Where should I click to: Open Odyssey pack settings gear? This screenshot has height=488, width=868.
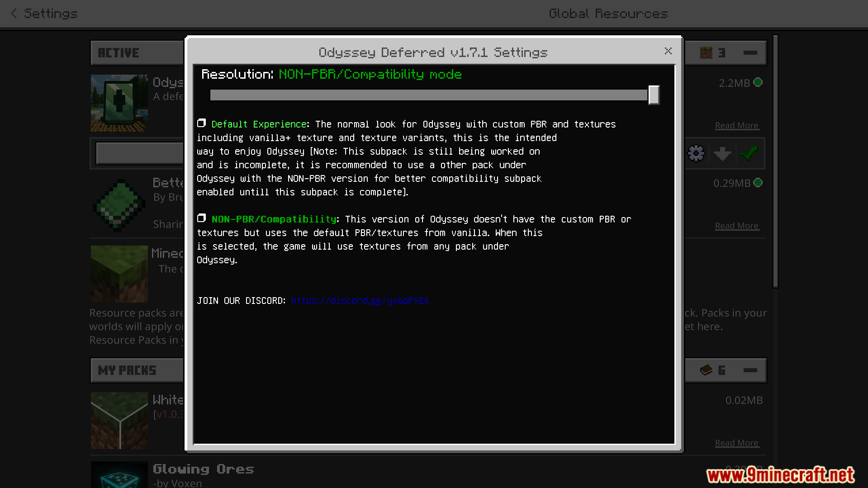pyautogui.click(x=696, y=153)
